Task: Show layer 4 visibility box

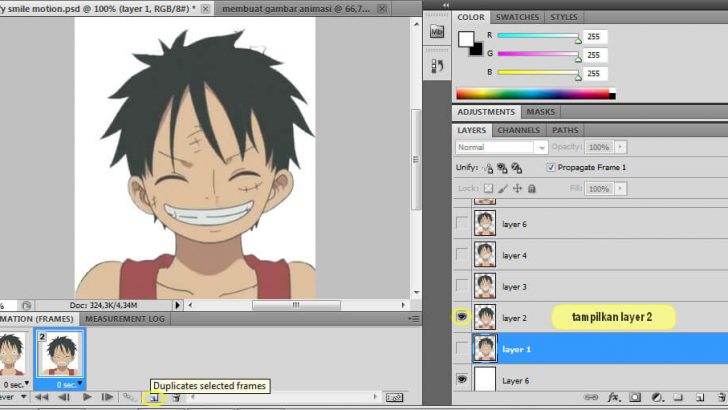Action: point(462,255)
